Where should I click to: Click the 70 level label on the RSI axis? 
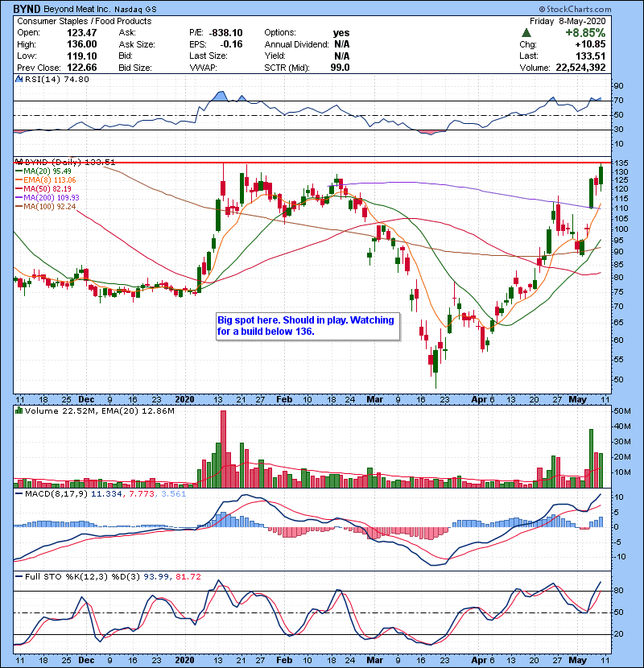click(618, 101)
